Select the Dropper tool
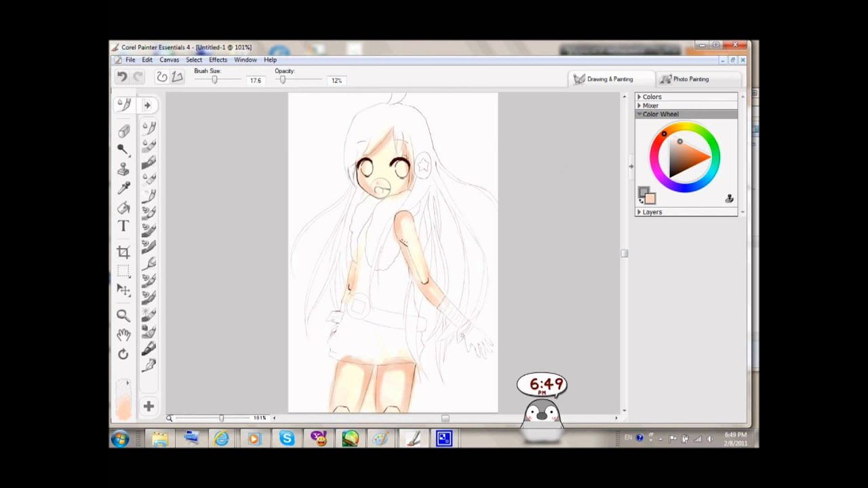This screenshot has height=488, width=868. (123, 188)
